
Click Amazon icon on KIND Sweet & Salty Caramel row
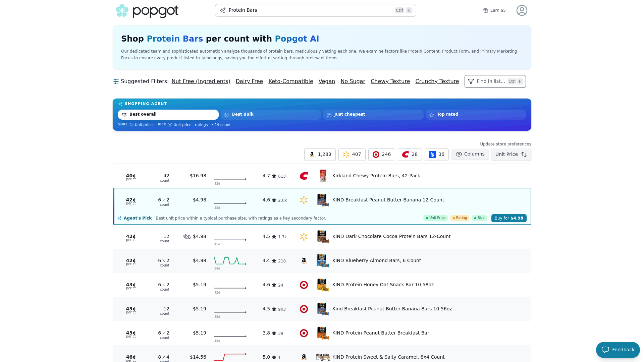304,357
